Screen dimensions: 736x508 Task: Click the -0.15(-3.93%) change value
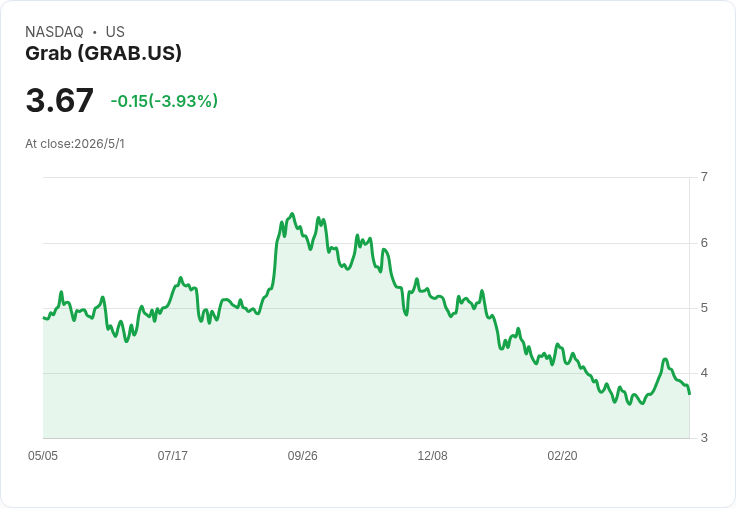tap(164, 101)
